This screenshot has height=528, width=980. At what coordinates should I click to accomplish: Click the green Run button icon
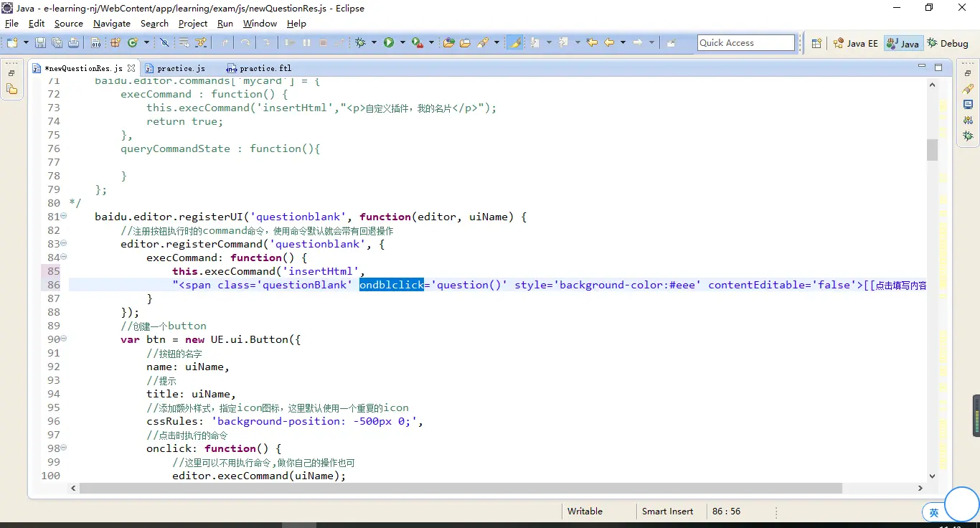point(389,43)
